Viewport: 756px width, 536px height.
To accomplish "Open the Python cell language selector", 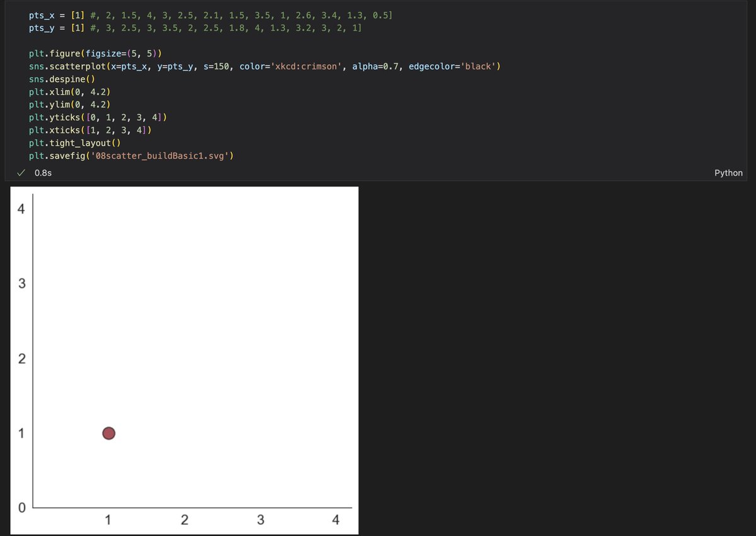I will pos(728,173).
